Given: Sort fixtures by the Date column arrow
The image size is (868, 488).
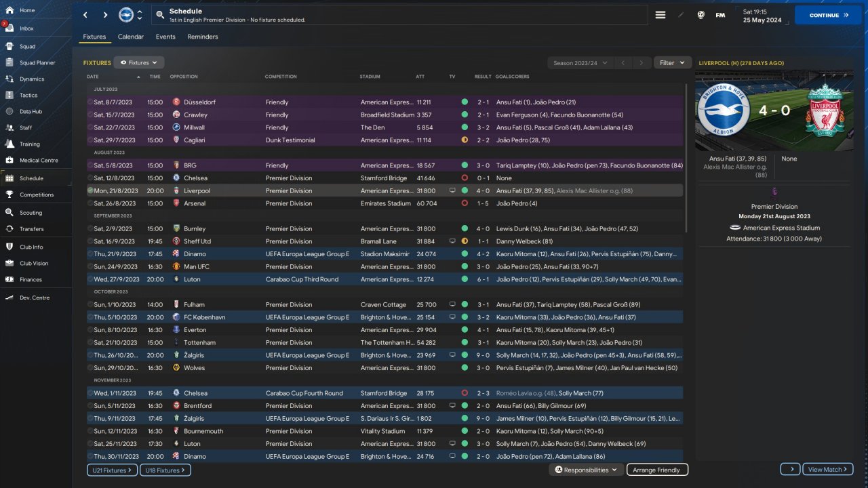Looking at the screenshot, I should (139, 77).
